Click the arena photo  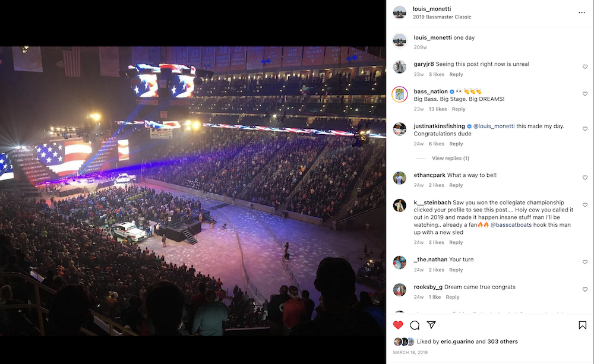click(192, 191)
